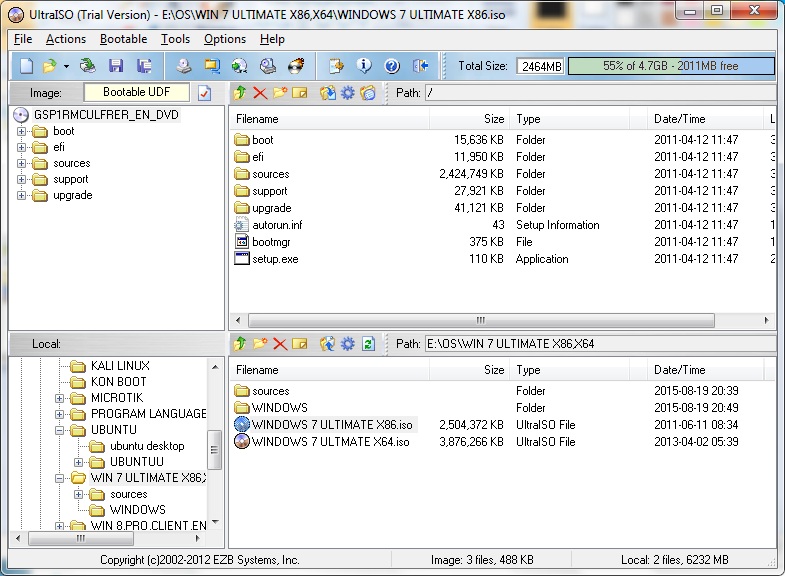The width and height of the screenshot is (785, 576).
Task: Open the File menu
Action: tap(23, 39)
